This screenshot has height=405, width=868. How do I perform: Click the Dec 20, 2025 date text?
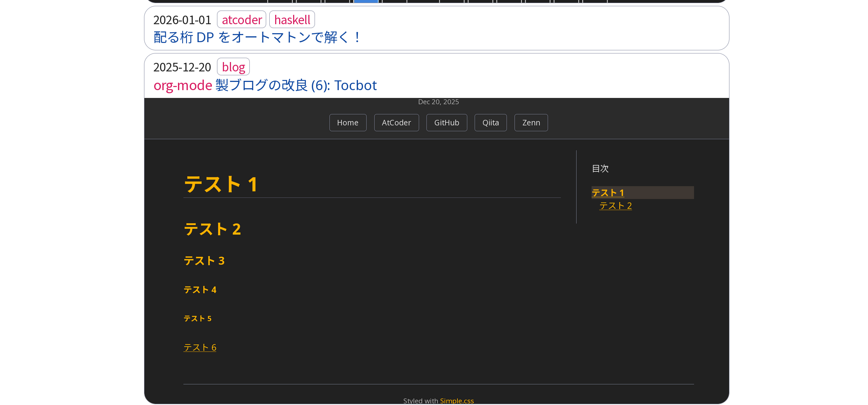click(x=438, y=102)
